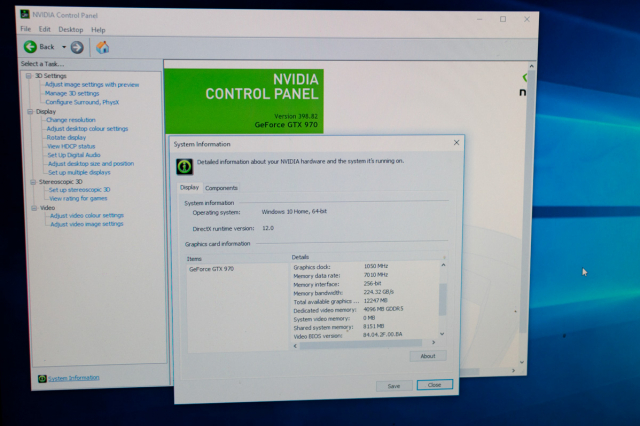Image resolution: width=640 pixels, height=426 pixels.
Task: Click the Home icon in toolbar
Action: [x=102, y=47]
